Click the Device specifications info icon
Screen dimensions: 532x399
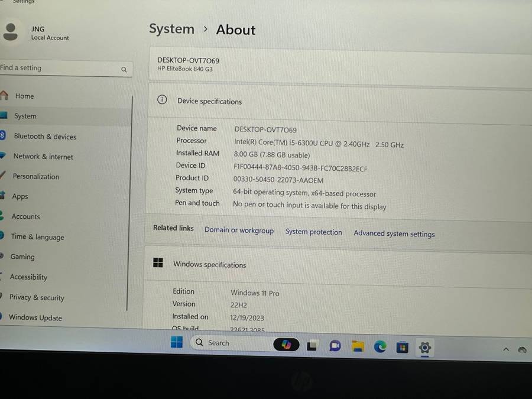(162, 100)
